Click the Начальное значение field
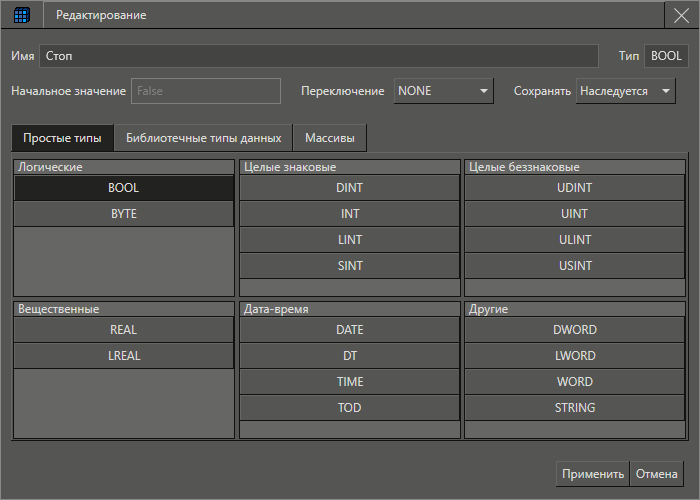700x500 pixels. pyautogui.click(x=206, y=91)
